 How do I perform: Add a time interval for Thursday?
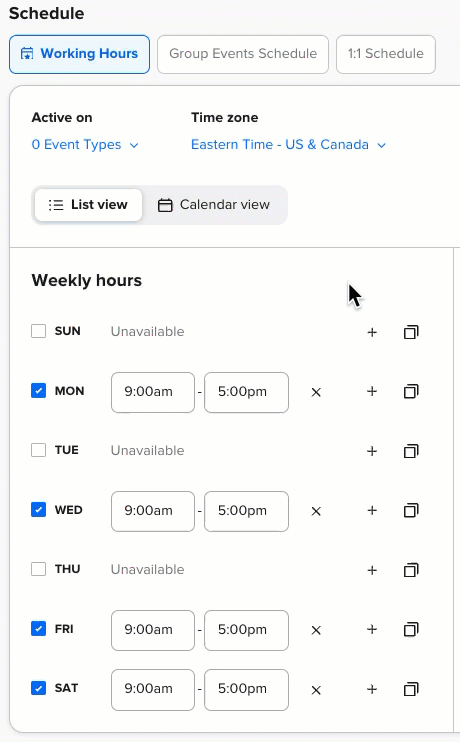click(x=372, y=570)
